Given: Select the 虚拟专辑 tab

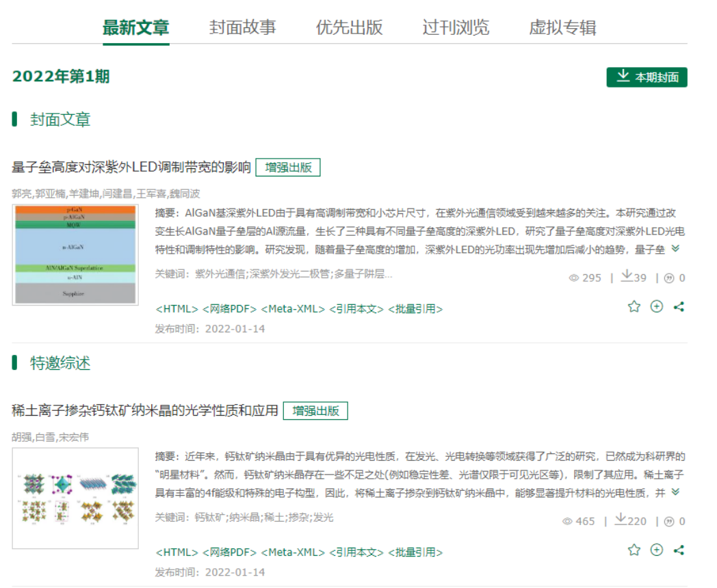Looking at the screenshot, I should 562,27.
